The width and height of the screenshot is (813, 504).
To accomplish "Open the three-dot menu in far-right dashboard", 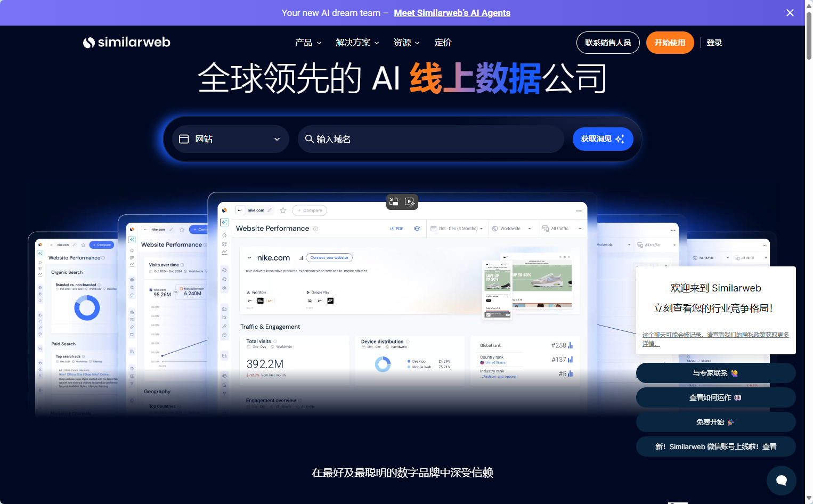I will 766,245.
